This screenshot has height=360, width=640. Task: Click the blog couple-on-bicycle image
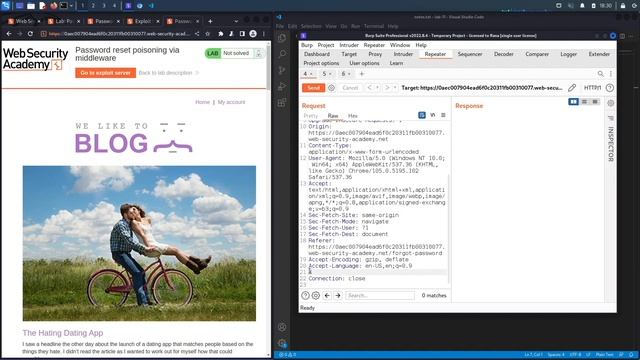point(139,243)
